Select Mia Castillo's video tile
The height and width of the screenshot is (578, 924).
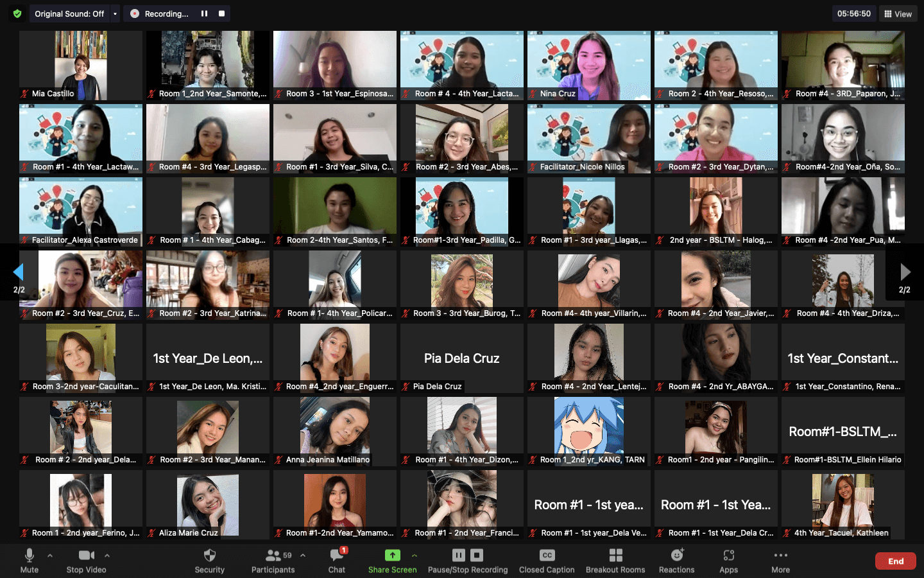click(81, 66)
